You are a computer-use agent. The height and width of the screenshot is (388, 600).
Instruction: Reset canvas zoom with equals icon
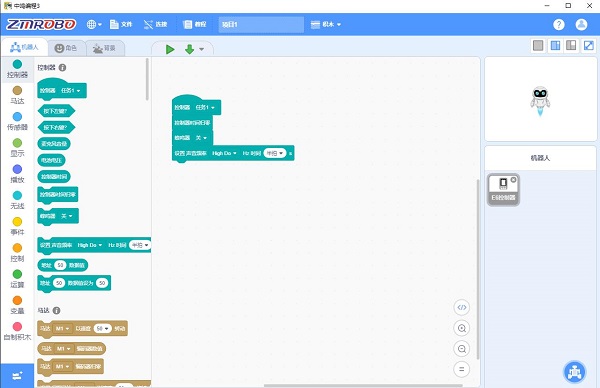point(462,369)
